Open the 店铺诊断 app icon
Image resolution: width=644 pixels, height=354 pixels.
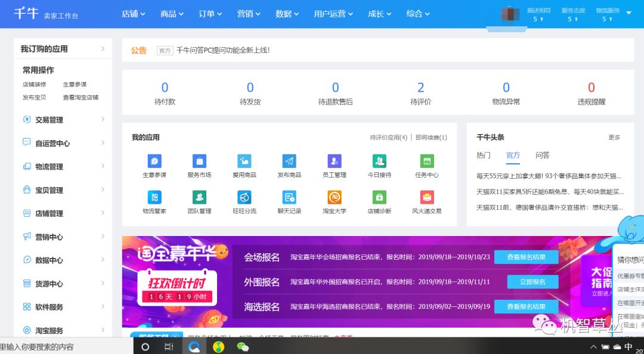tap(379, 197)
